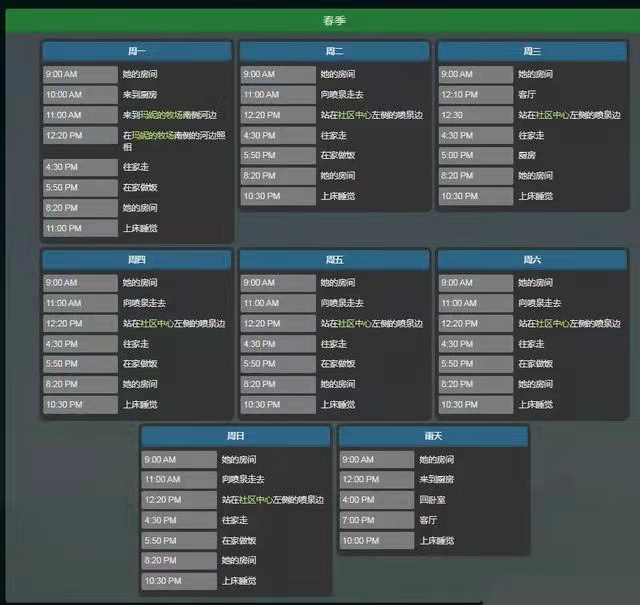This screenshot has width=640, height=605.
Task: Click 向喷泉走去 in the 周四 schedule
Action: [x=144, y=303]
